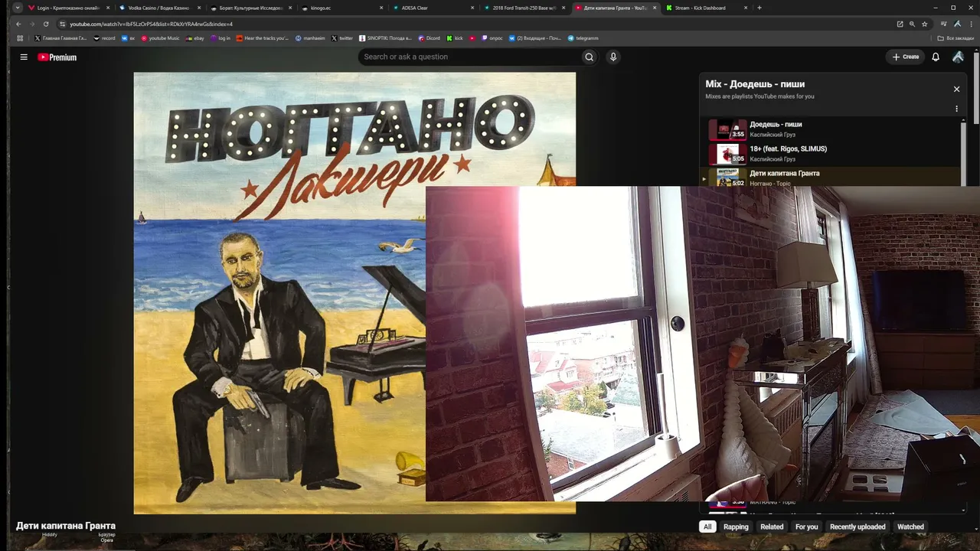Select the 'Recently uploaded' filter chip
Image resolution: width=980 pixels, height=551 pixels.
coord(857,527)
